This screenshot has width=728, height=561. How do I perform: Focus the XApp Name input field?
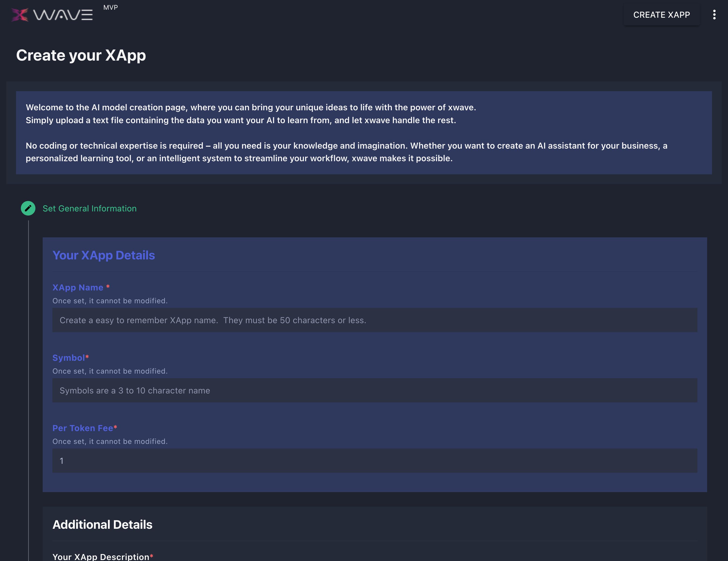[375, 320]
